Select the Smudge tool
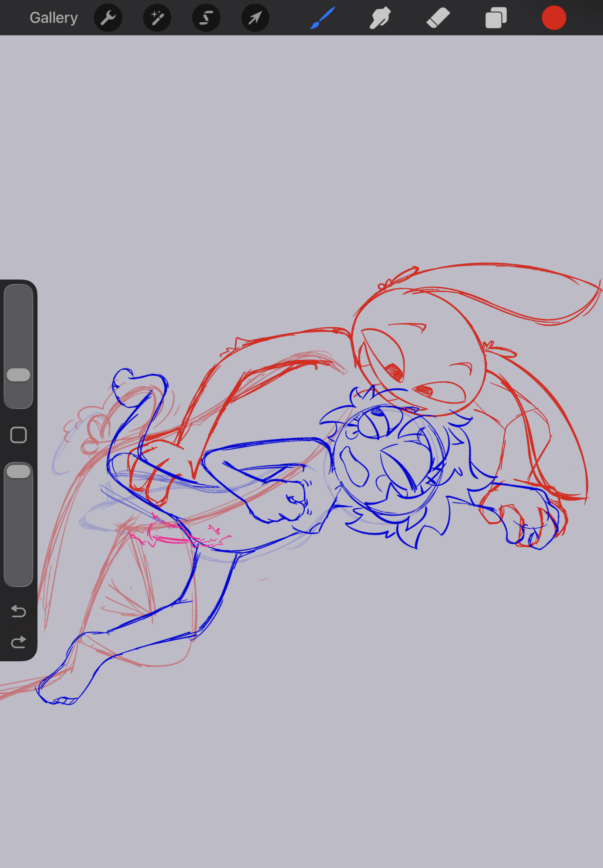This screenshot has height=868, width=603. tap(380, 18)
